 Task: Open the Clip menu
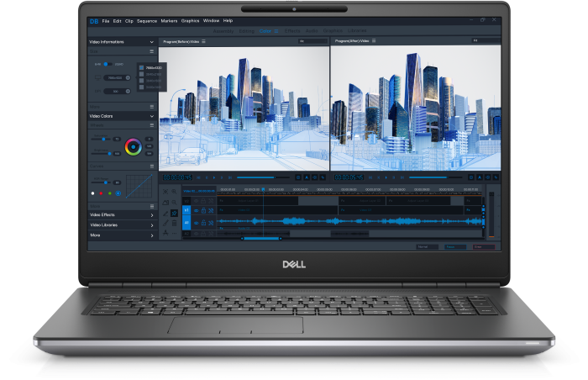[129, 21]
